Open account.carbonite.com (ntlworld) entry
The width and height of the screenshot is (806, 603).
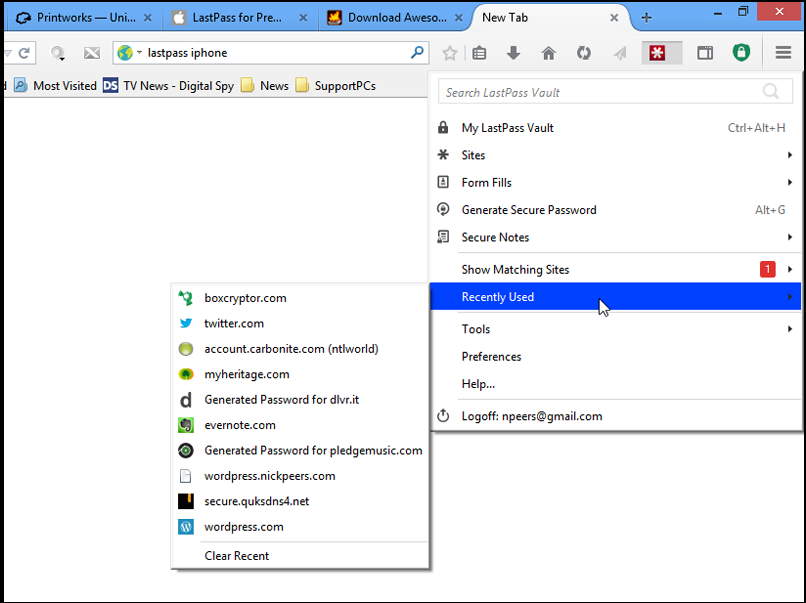coord(300,349)
